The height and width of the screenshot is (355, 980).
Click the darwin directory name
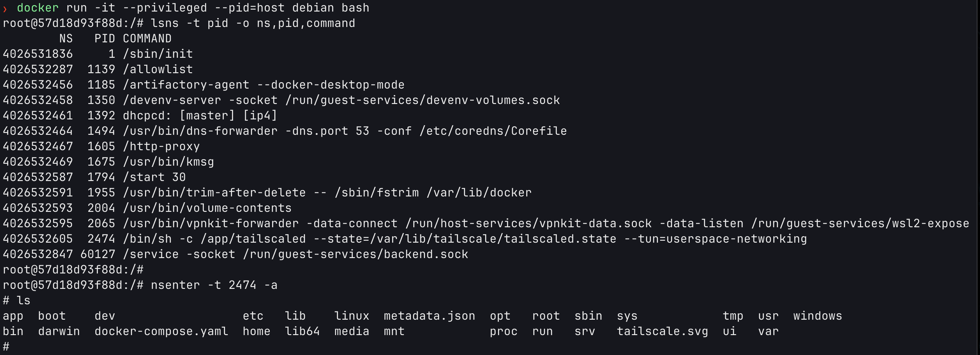pos(59,331)
